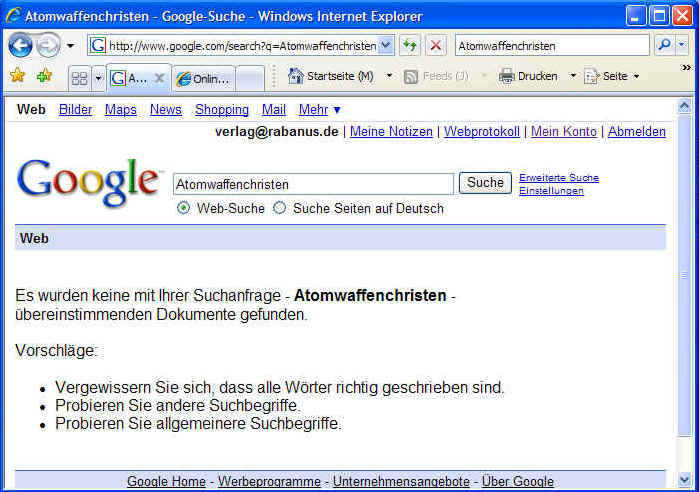This screenshot has width=699, height=492.
Task: Expand the tab list dropdown arrow
Action: (x=99, y=79)
